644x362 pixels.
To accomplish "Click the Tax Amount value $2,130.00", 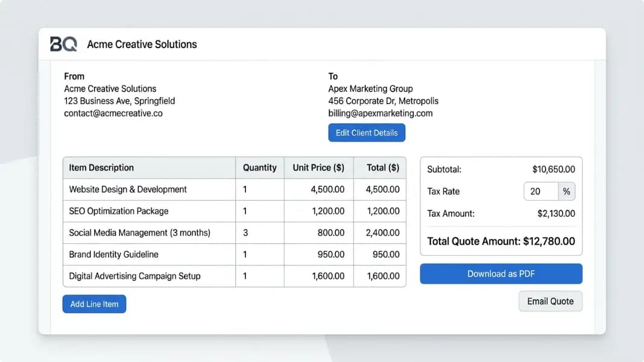I will [x=556, y=213].
